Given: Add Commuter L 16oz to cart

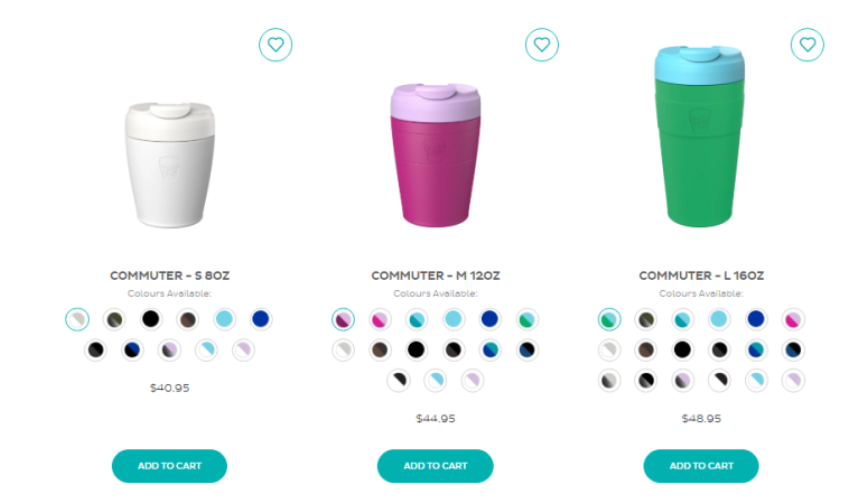Looking at the screenshot, I should (x=701, y=466).
